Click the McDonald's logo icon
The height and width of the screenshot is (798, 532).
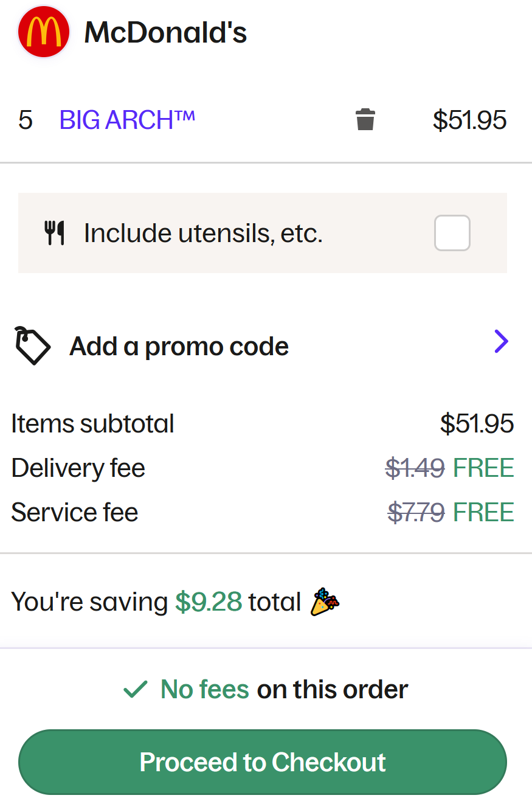(44, 32)
